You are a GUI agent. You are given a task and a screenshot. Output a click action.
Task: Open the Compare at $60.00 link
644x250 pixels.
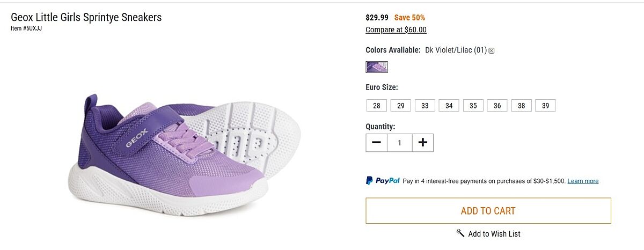point(396,30)
